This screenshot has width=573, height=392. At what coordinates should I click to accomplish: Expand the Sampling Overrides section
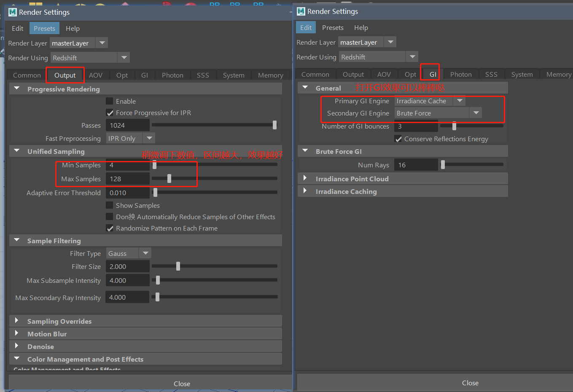tap(17, 321)
